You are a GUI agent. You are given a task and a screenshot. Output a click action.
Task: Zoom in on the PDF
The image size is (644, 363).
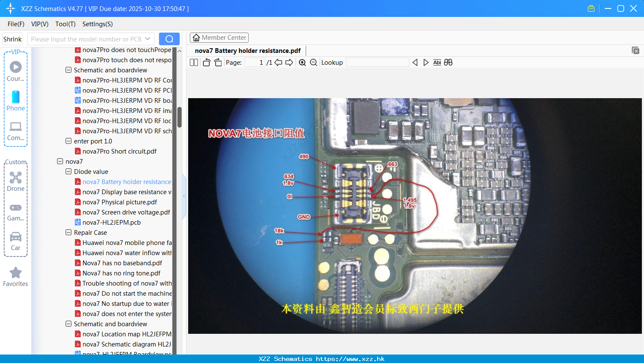[x=302, y=62]
